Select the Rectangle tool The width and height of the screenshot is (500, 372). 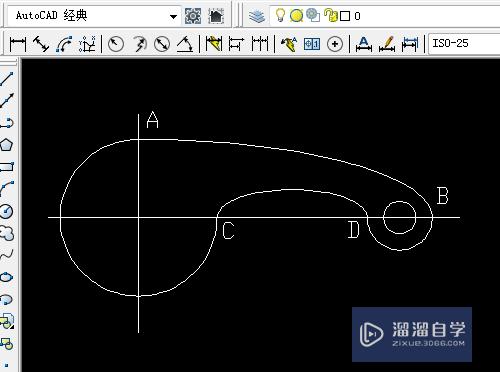7,167
